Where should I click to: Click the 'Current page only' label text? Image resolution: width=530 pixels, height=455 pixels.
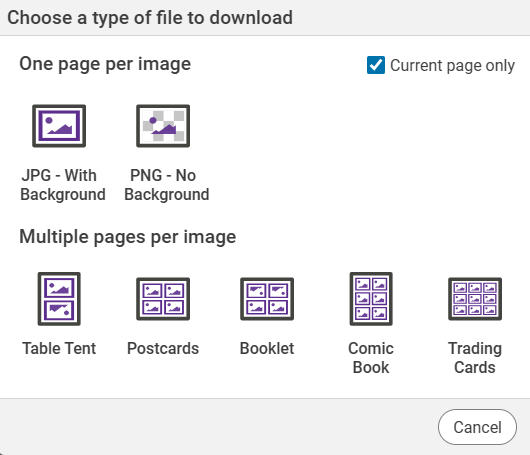click(x=453, y=66)
